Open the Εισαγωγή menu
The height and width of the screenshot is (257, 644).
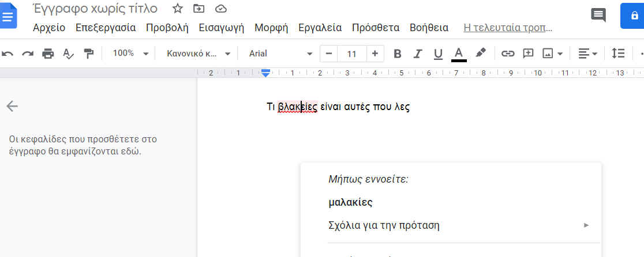(x=221, y=28)
